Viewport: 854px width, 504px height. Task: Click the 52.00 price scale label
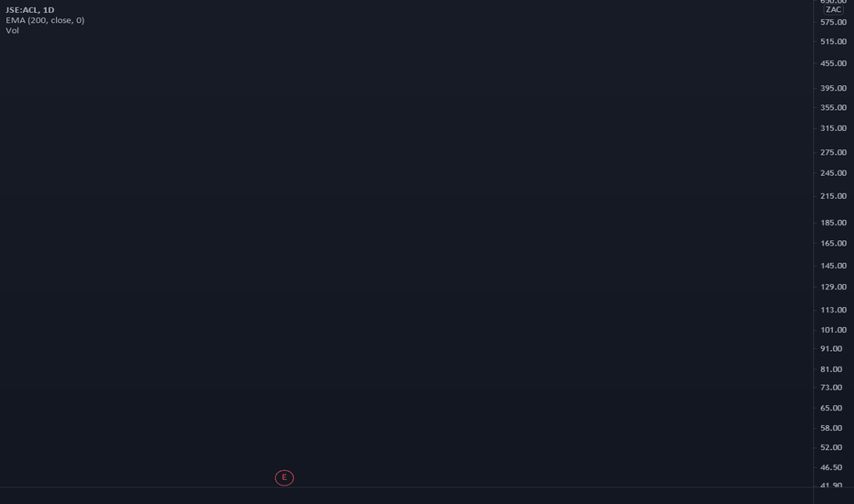831,448
